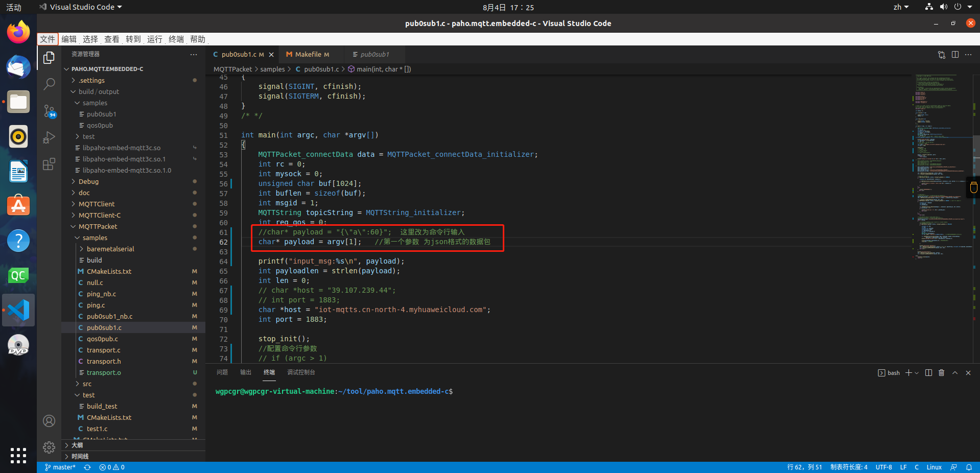Open the Search view in activity bar
This screenshot has height=473, width=980.
49,84
